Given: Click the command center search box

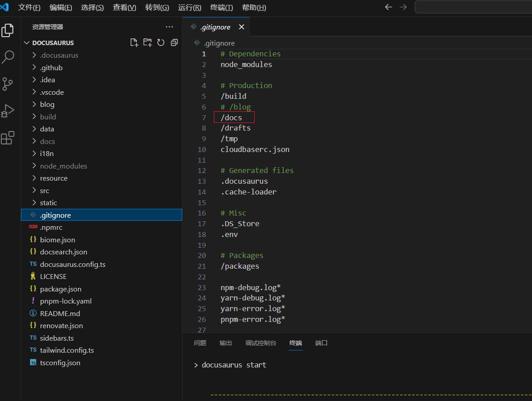Looking at the screenshot, I should [473, 7].
